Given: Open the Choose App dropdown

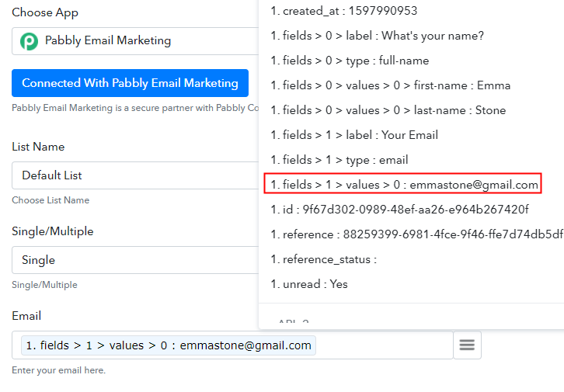Looking at the screenshot, I should pyautogui.click(x=135, y=41).
